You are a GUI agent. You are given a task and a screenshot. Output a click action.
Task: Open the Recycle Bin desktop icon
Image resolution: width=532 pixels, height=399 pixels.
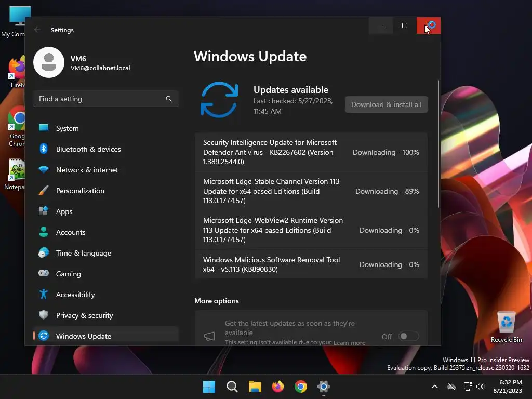tap(506, 327)
